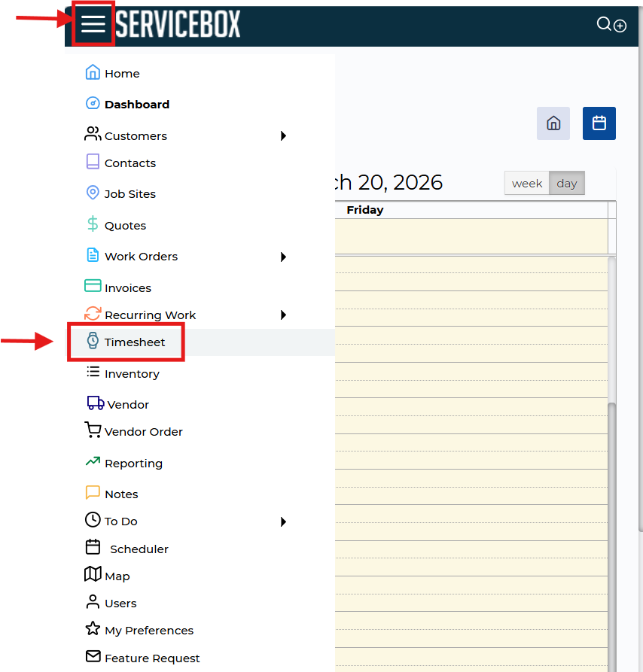The width and height of the screenshot is (643, 672).
Task: Click the plus circle add icon
Action: pos(620,26)
